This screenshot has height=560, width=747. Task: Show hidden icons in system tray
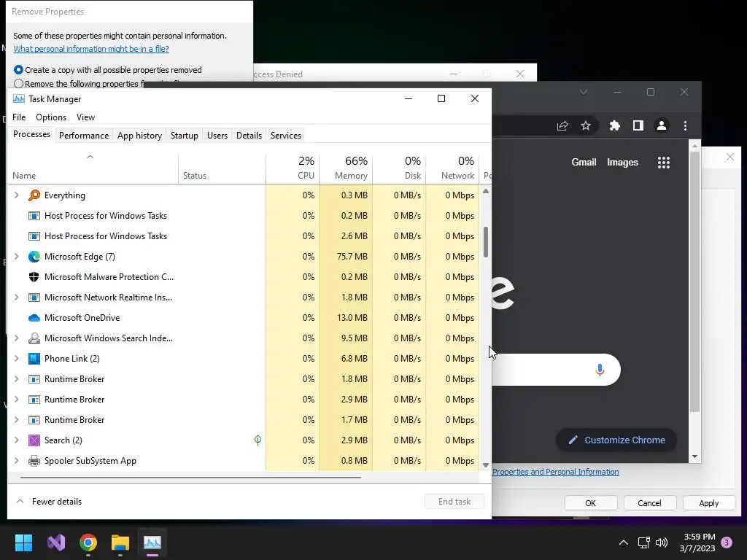point(623,542)
